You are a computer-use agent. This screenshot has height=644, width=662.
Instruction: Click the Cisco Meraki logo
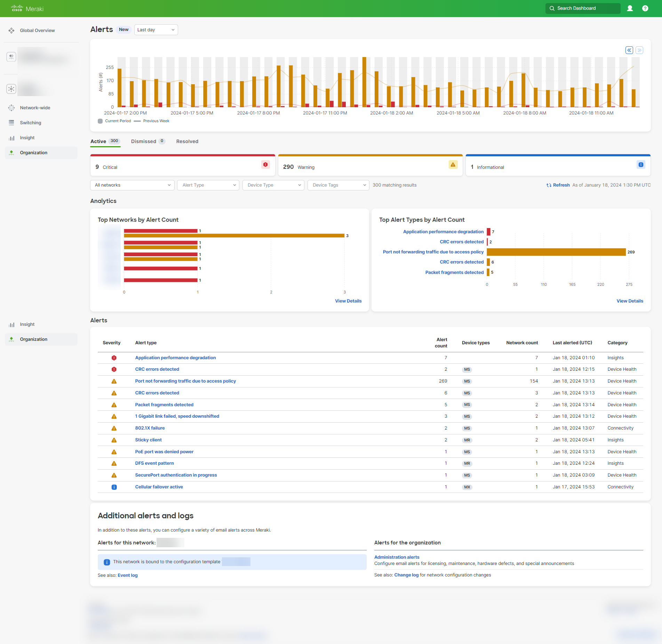pos(27,8)
